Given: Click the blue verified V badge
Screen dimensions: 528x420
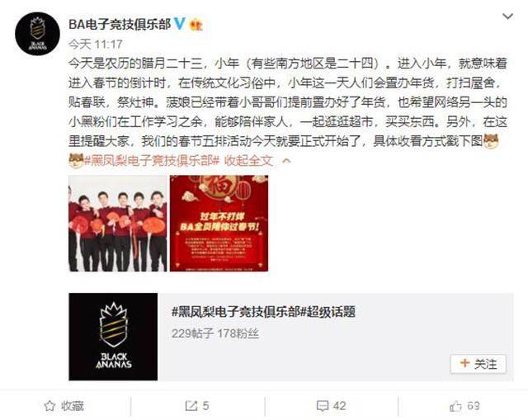Looking at the screenshot, I should 180,24.
